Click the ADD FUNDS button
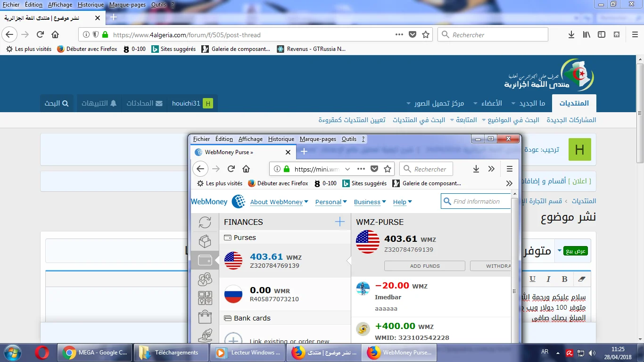The width and height of the screenshot is (644, 362). pos(424,266)
